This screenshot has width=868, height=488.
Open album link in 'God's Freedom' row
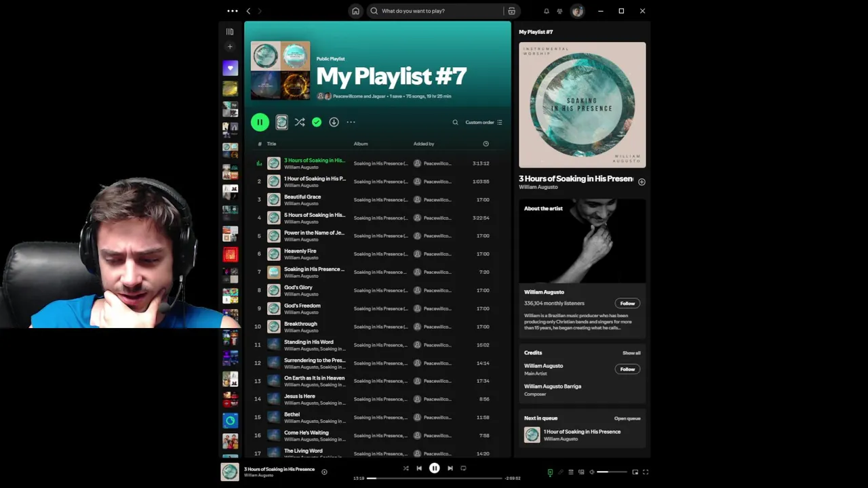click(x=380, y=308)
